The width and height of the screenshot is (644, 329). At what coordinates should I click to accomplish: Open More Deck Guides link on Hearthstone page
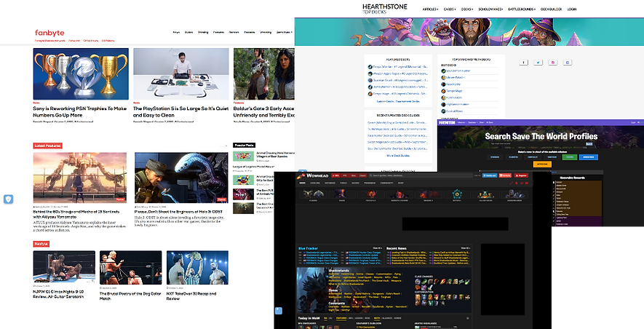point(398,156)
